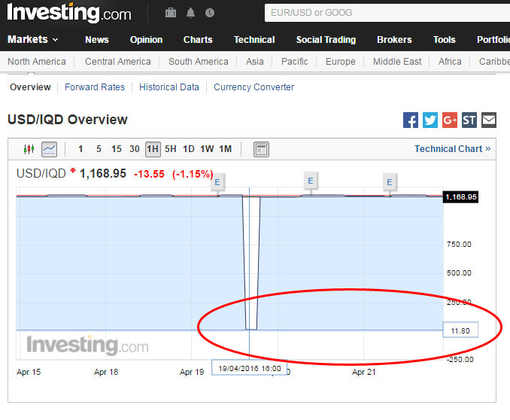Open the Charts menu
The width and height of the screenshot is (510, 420).
click(x=198, y=40)
